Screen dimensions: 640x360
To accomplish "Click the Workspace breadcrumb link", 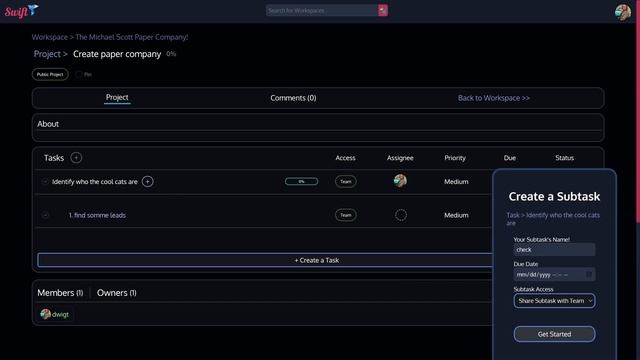I will pyautogui.click(x=50, y=37).
